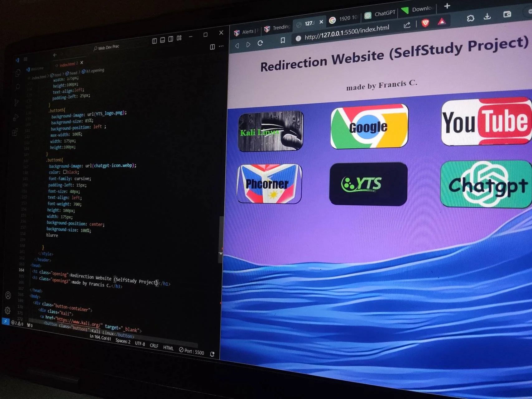Open the More Actions ellipsis in the VS Code editor
This screenshot has width=532, height=399.
pos(221,46)
